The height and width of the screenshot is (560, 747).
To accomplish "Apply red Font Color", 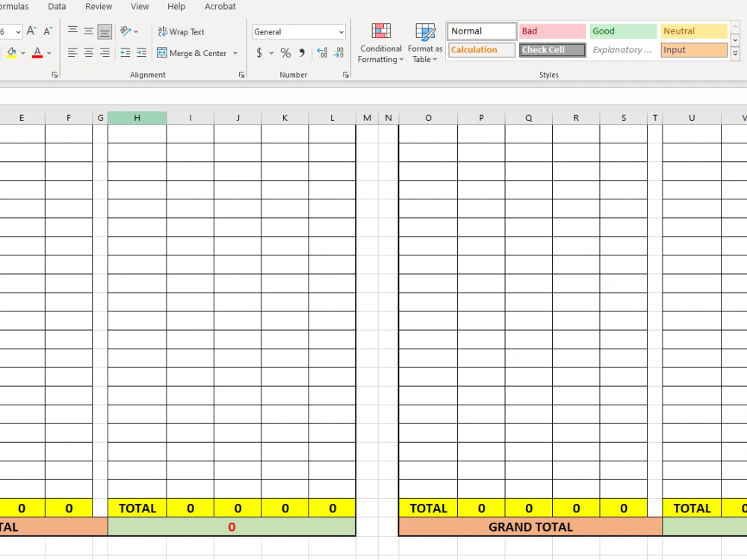I will coord(37,53).
